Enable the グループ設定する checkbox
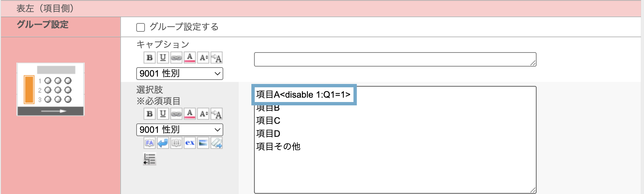Viewport: 644px width, 194px height. 140,27
